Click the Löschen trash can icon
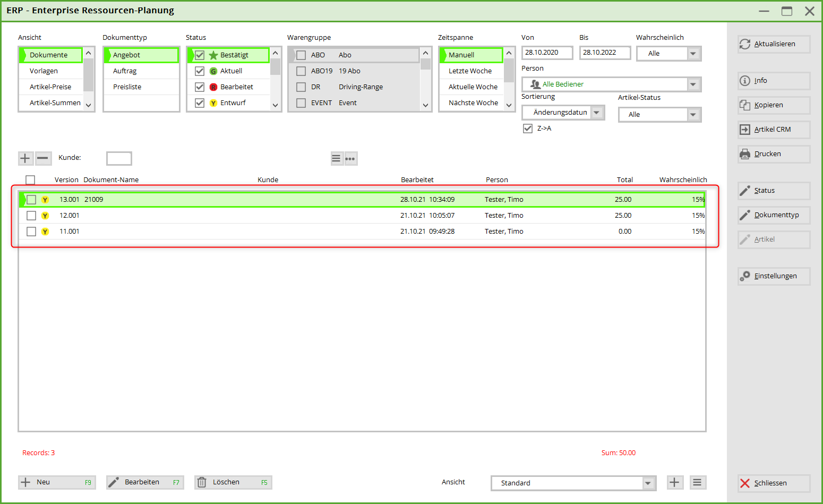The image size is (823, 504). click(x=202, y=482)
